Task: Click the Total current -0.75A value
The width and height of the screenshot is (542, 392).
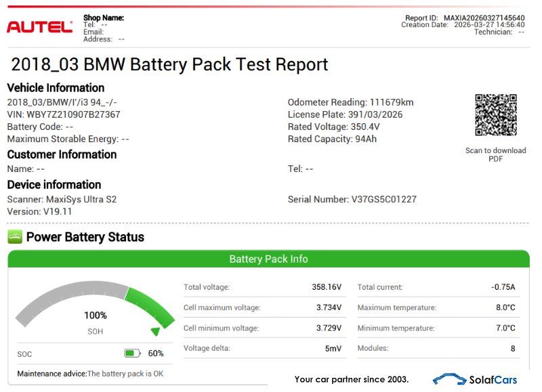Action: [x=503, y=287]
